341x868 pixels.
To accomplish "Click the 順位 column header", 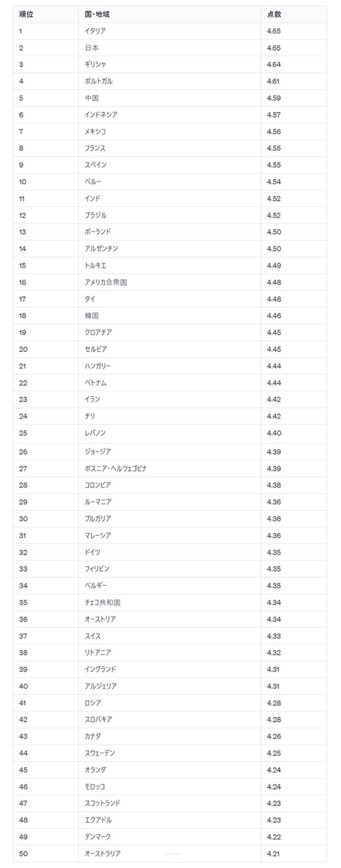I will coord(26,14).
